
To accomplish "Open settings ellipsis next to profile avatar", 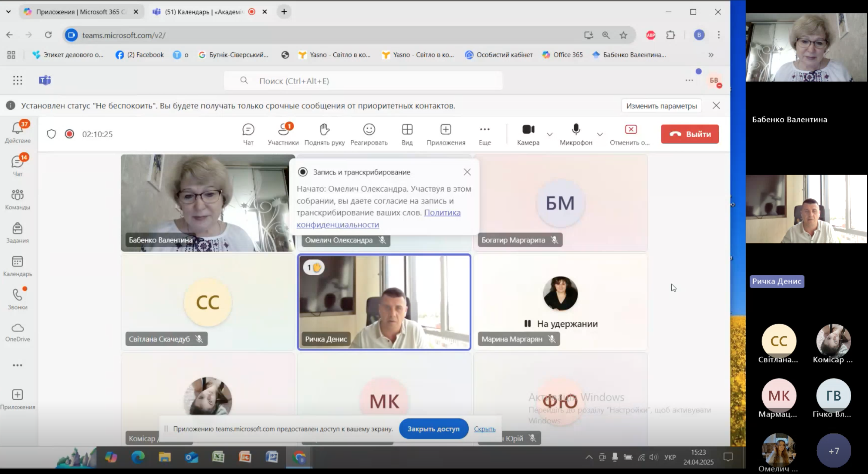I will click(x=689, y=80).
